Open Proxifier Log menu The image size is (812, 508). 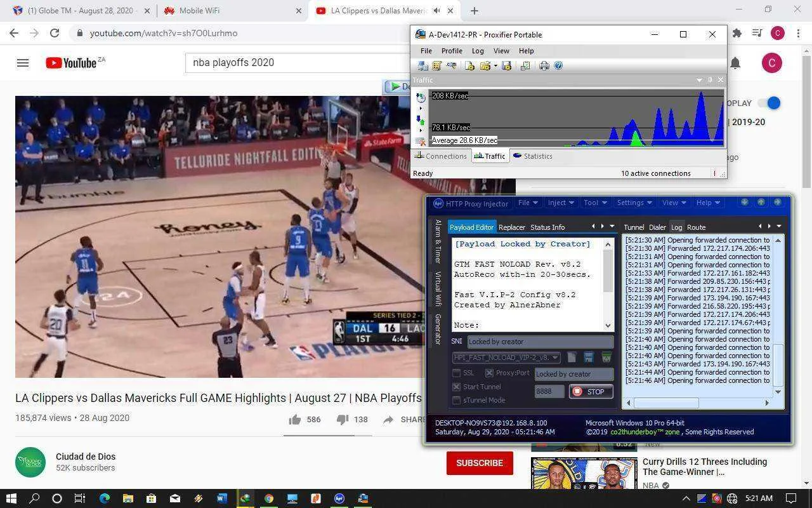(478, 51)
